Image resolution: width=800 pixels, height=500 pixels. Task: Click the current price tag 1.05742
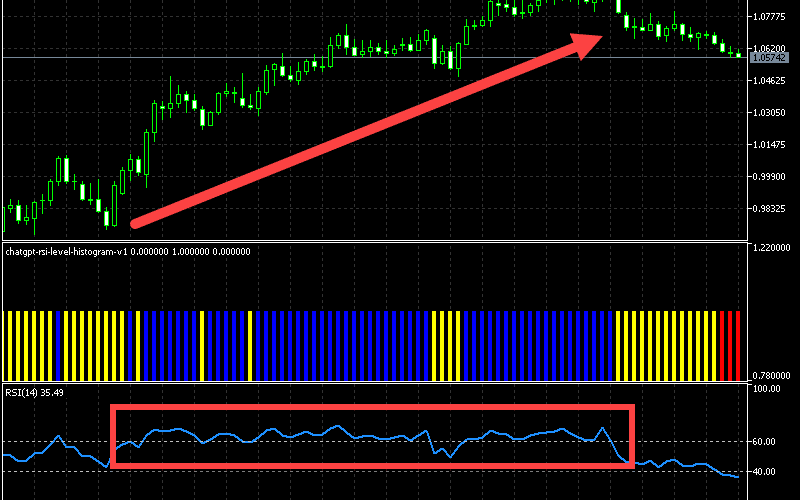(769, 58)
